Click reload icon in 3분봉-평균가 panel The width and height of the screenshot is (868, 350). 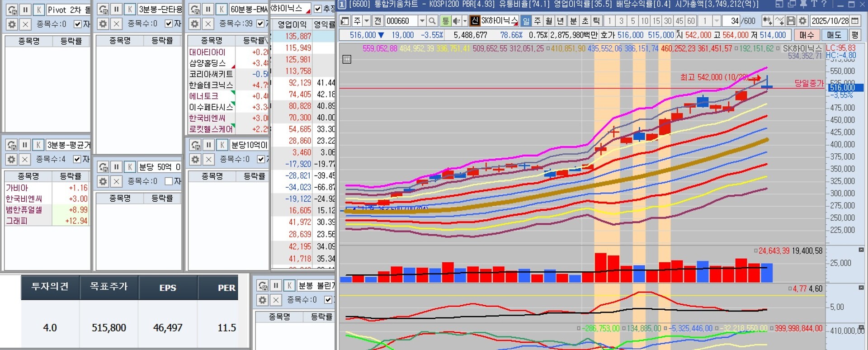tap(12, 145)
